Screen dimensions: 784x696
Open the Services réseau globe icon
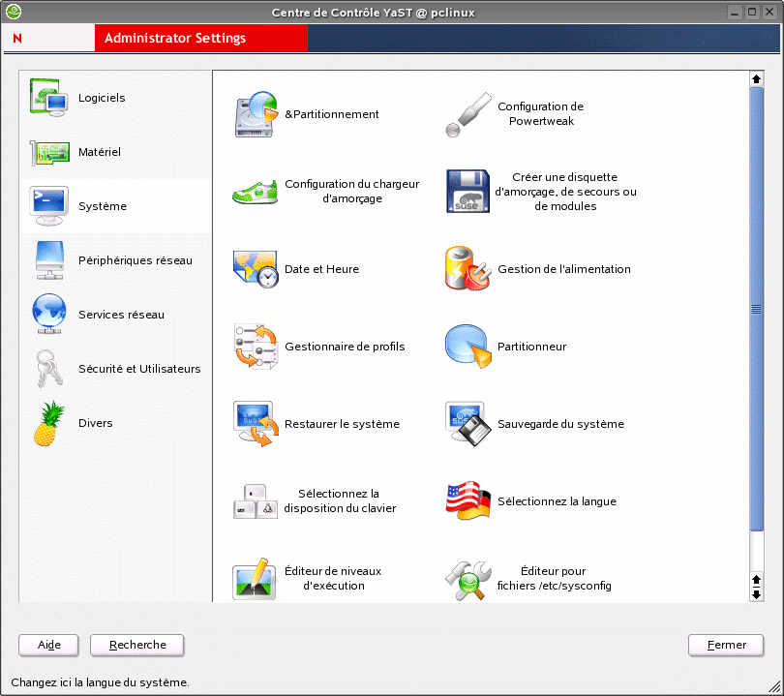point(49,314)
